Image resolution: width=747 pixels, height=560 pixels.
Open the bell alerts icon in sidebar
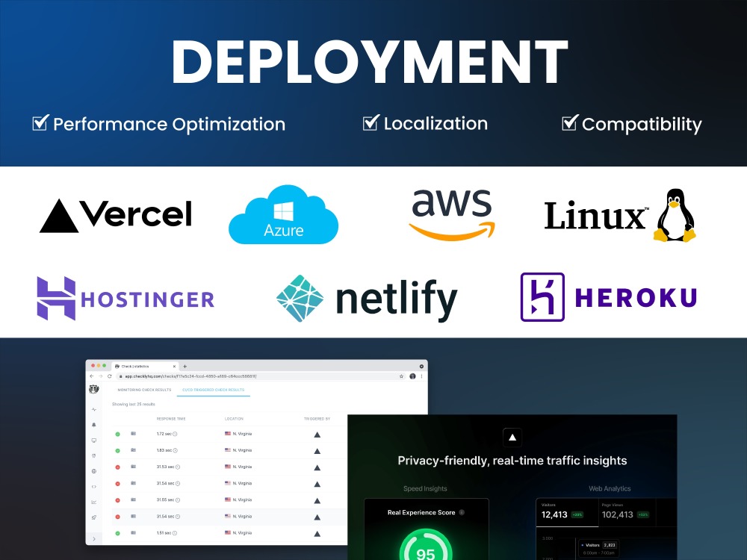[x=94, y=425]
